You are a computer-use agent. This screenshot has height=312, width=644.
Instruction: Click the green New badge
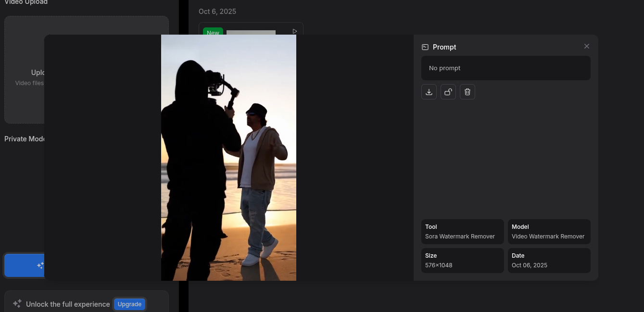[213, 32]
